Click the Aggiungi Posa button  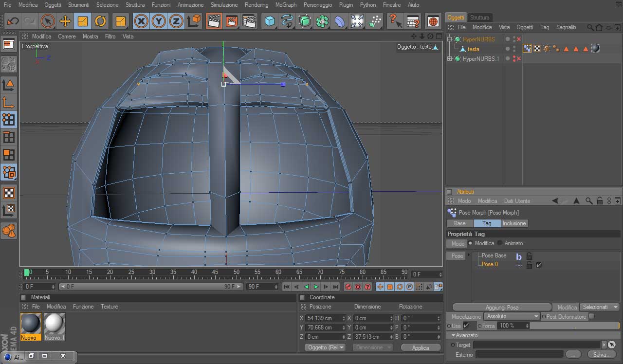click(x=502, y=307)
